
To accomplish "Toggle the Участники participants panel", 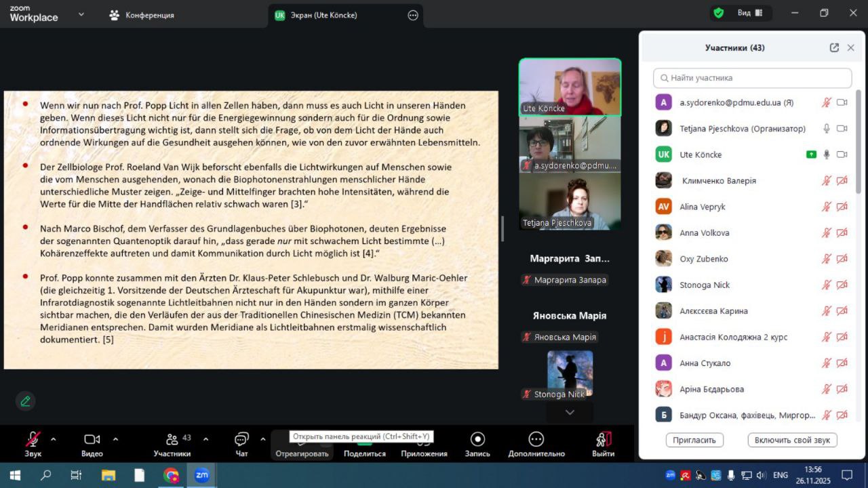I will [172, 439].
